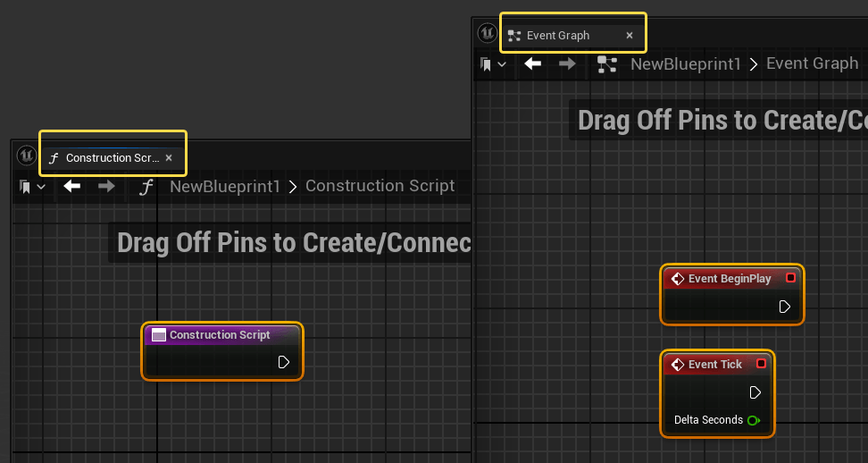Click the red delegate pin on Event BeginPlay
868x463 pixels.
coord(790,278)
